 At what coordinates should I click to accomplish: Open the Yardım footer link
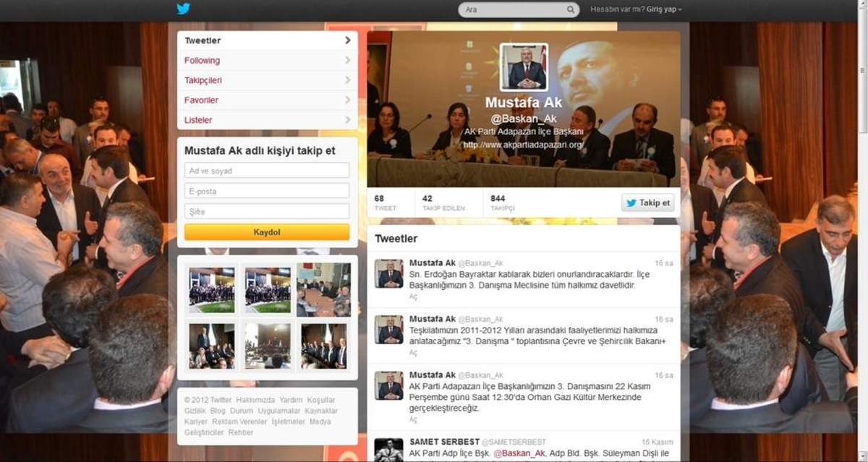[x=291, y=400]
